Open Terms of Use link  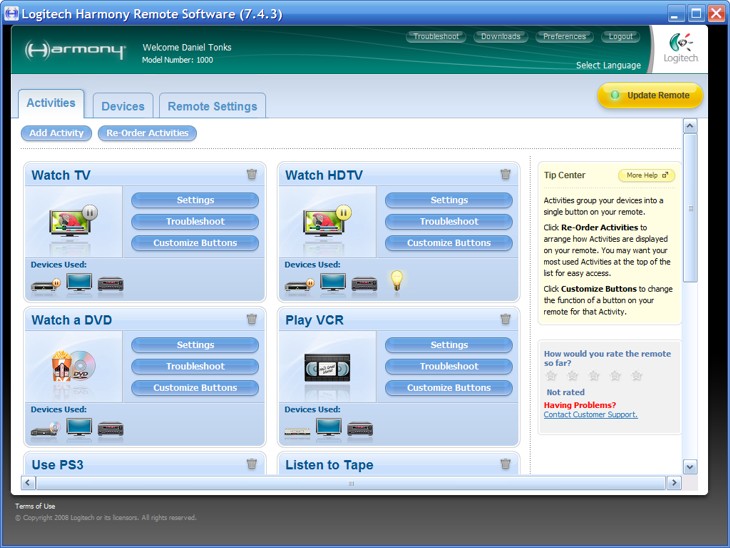[x=35, y=506]
